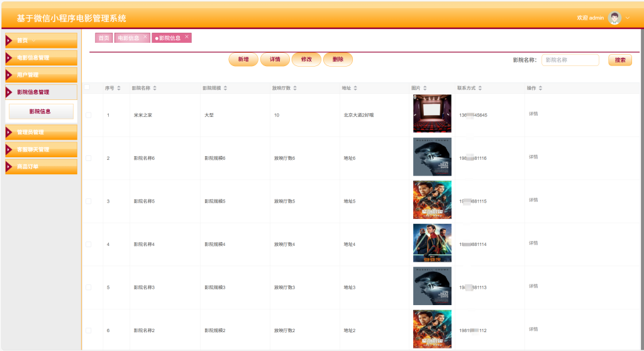The height and width of the screenshot is (351, 644).
Task: Open 详情 link for 影院名称2
Action: pos(533,329)
